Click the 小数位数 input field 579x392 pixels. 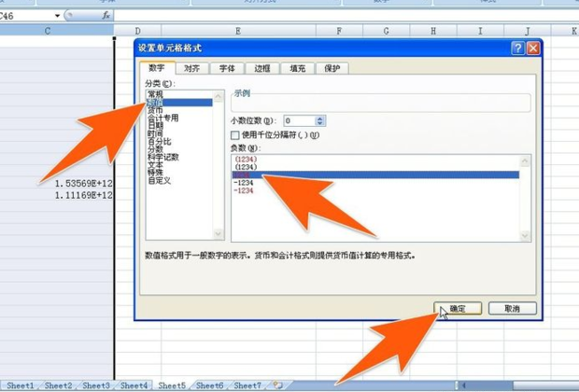[x=300, y=120]
